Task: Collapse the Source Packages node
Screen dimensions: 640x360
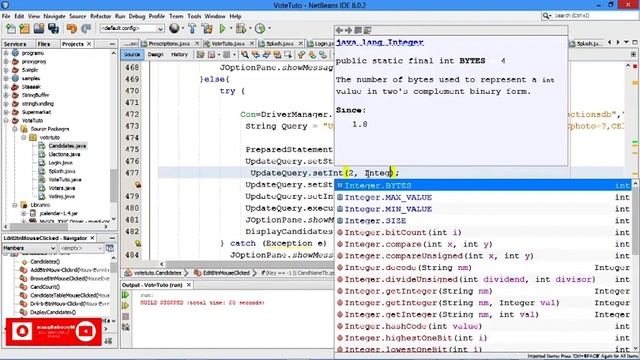Action: click(15, 129)
